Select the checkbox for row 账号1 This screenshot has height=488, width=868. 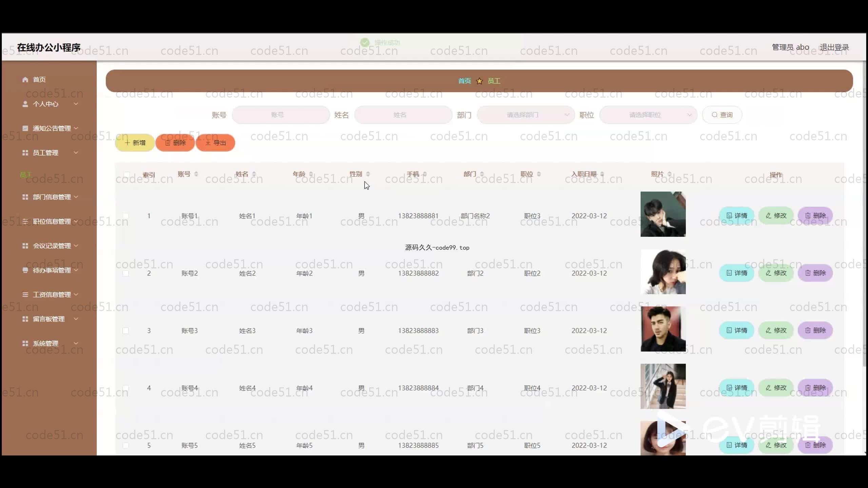point(125,216)
